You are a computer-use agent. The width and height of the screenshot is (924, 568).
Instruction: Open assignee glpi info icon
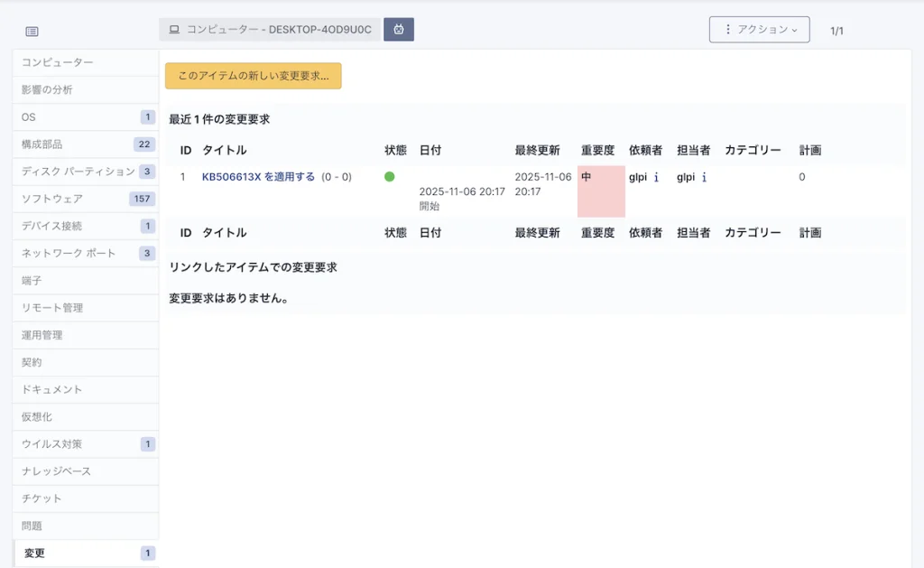pyautogui.click(x=704, y=177)
